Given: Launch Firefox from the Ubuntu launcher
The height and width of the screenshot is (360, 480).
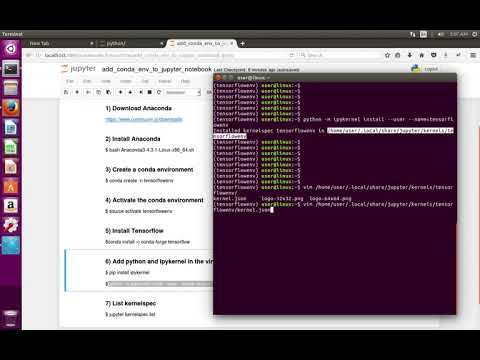Looking at the screenshot, I should coord(11,108).
